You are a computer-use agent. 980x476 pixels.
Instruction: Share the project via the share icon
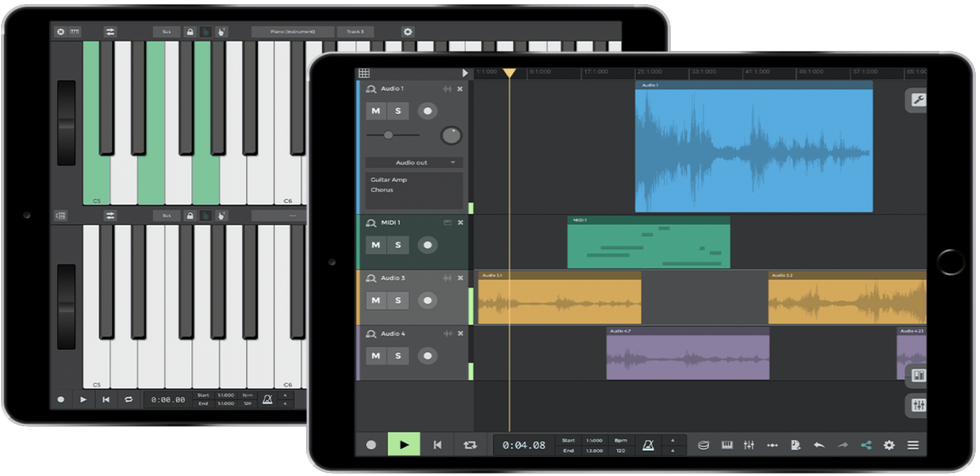click(x=867, y=444)
